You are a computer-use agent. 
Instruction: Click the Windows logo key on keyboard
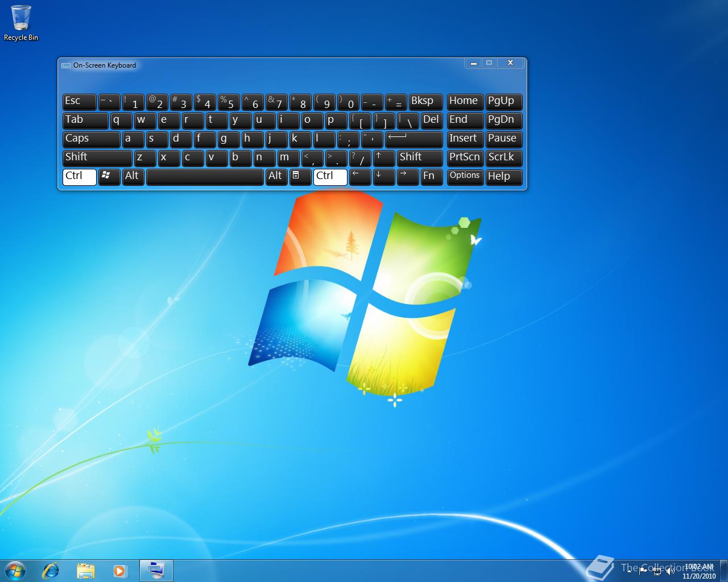[109, 177]
